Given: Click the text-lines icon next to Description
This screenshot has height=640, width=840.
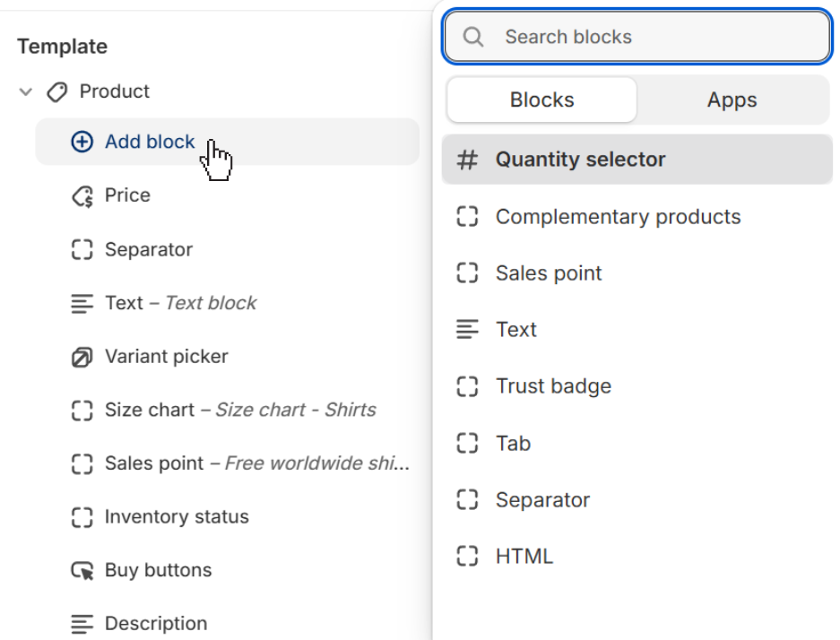Looking at the screenshot, I should pos(82,623).
